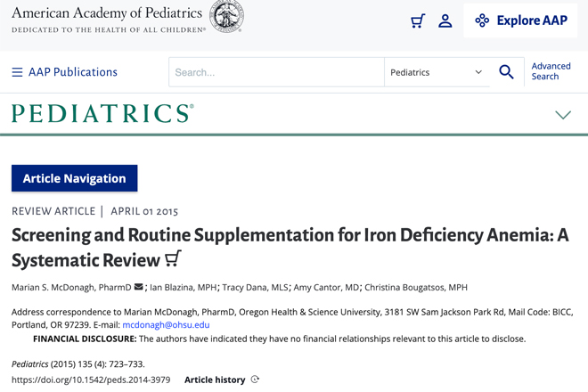This screenshot has height=392, width=588.
Task: Click the Explore AAP four-circles icon
Action: (x=482, y=20)
